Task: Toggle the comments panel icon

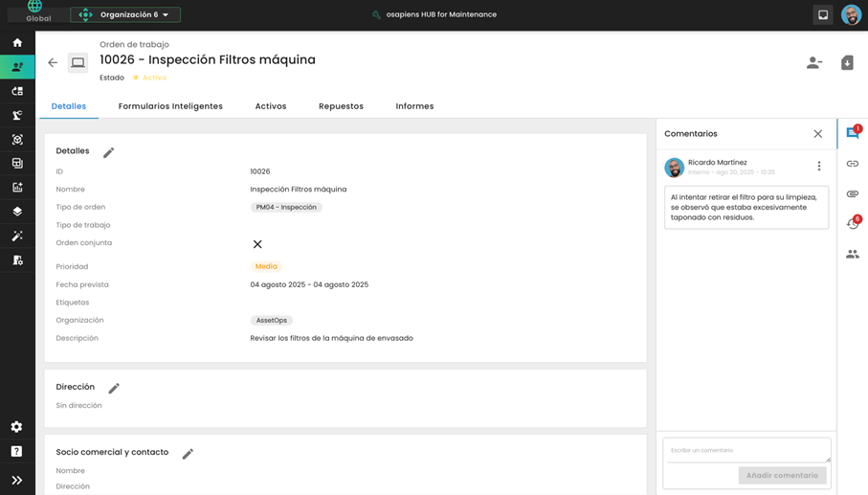Action: click(x=852, y=134)
